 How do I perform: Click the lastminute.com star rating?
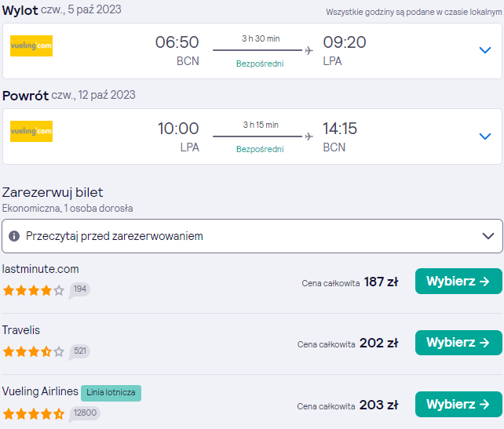tap(34, 291)
